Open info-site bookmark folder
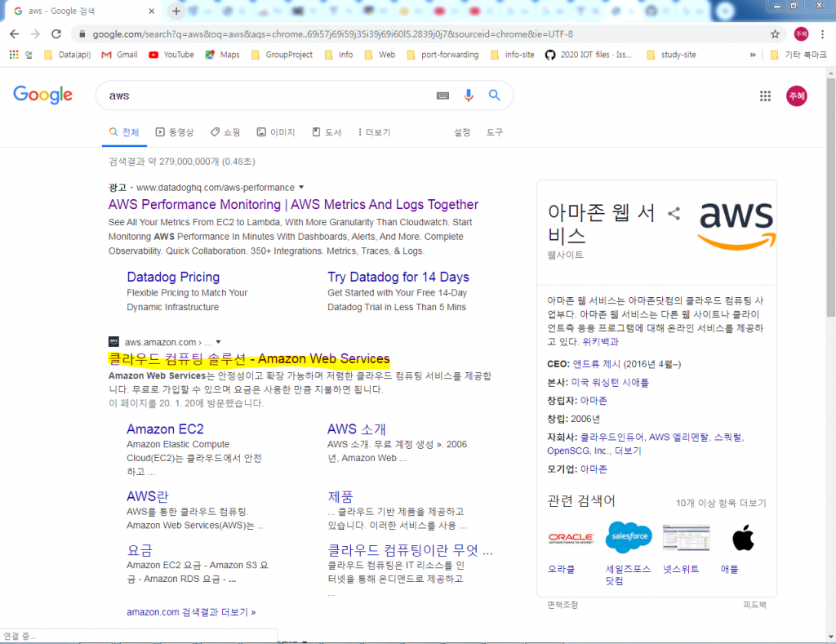 click(513, 55)
